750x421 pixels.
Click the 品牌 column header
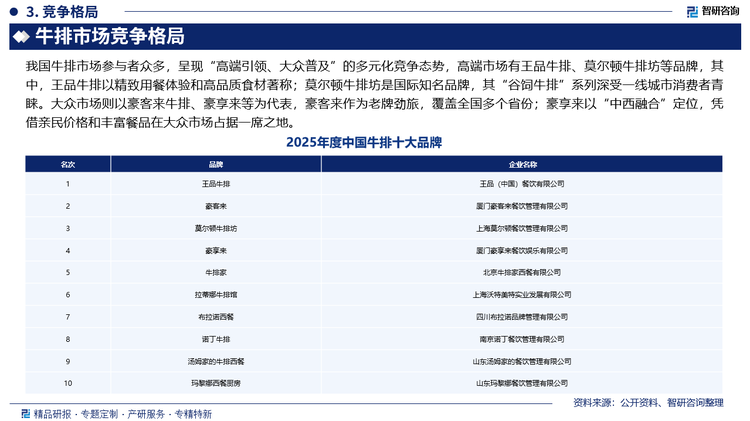coord(216,164)
